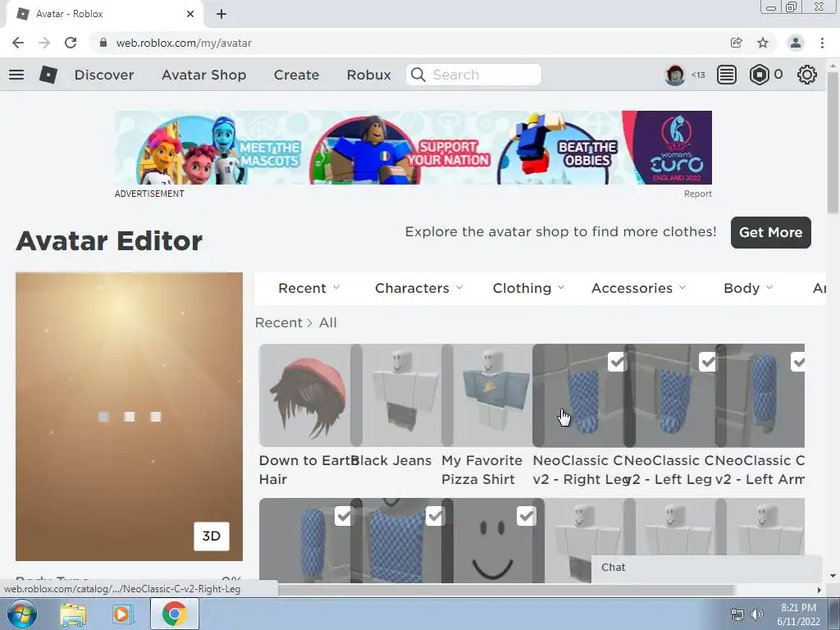Open the Robux navigation item

(x=368, y=75)
